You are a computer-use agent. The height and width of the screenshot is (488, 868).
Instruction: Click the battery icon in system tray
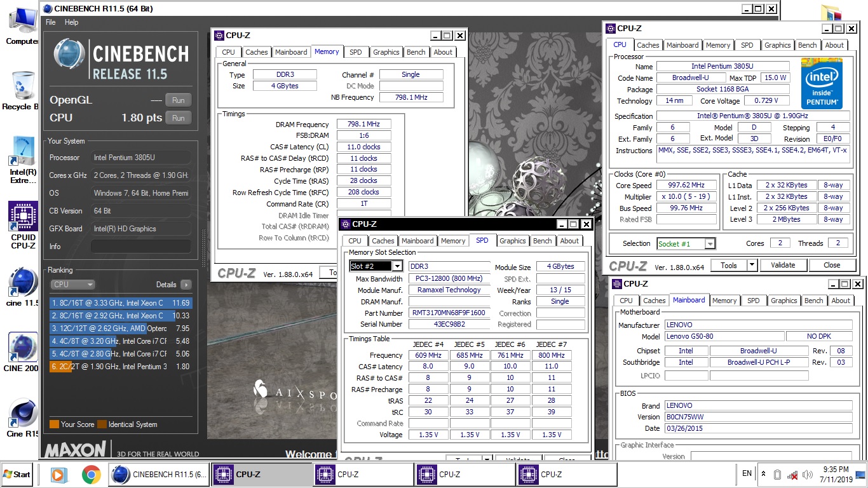pyautogui.click(x=776, y=475)
